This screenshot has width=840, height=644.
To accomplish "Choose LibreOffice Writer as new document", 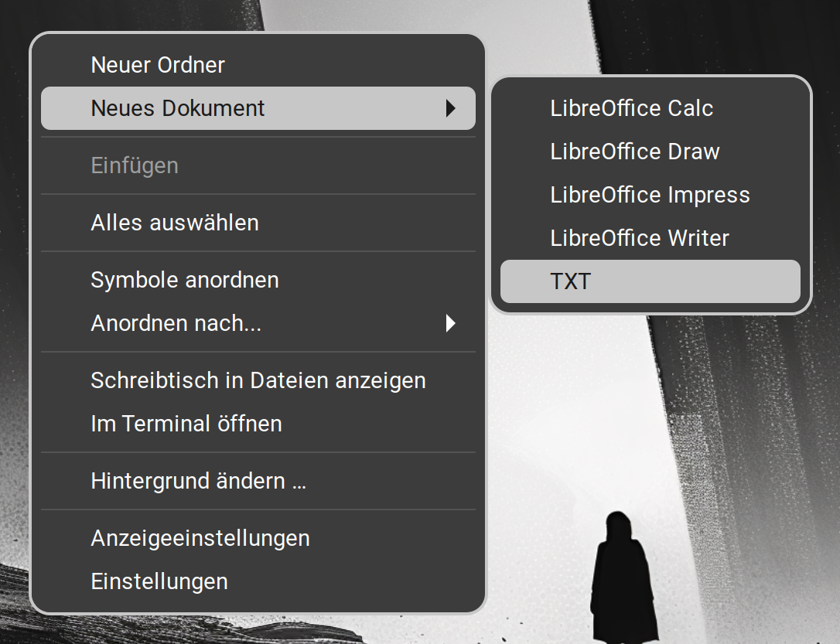I will (x=640, y=238).
